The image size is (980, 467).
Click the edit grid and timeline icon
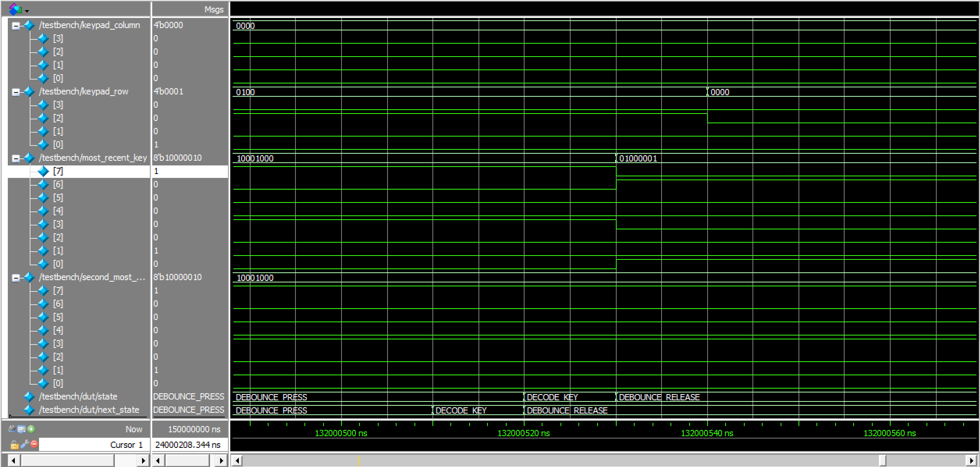[x=21, y=429]
